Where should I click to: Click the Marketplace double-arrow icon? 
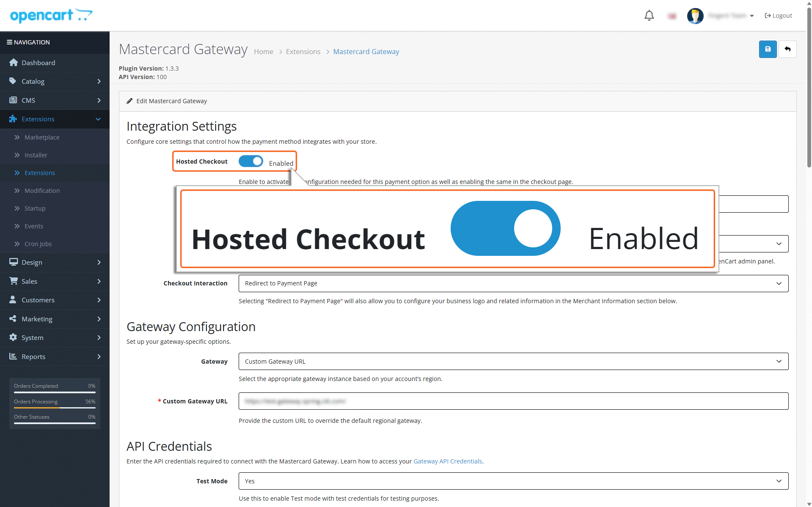(x=17, y=137)
